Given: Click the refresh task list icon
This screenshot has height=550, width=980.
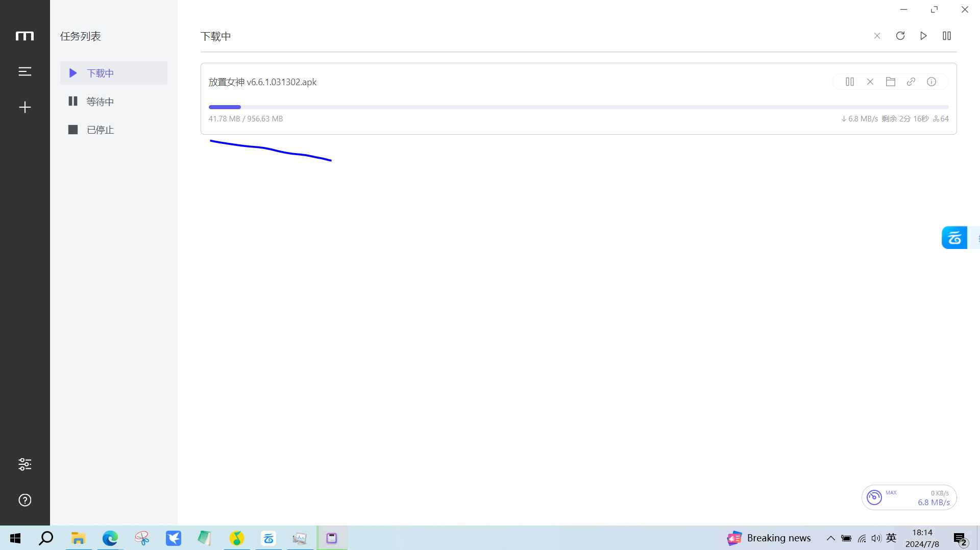Looking at the screenshot, I should pyautogui.click(x=900, y=36).
